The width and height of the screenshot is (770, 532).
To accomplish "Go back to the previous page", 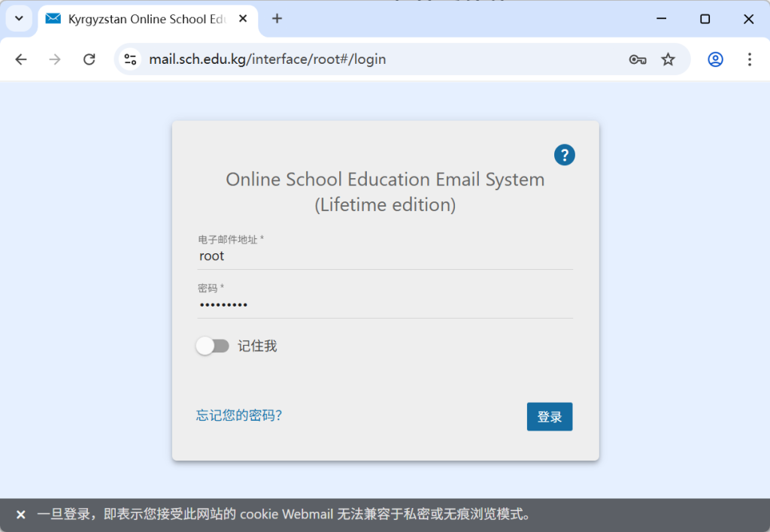I will [x=21, y=59].
